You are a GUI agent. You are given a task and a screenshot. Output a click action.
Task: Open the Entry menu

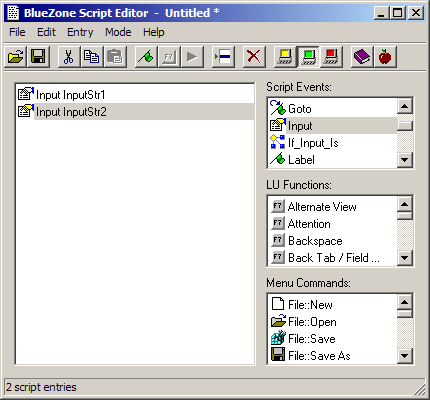pos(80,32)
